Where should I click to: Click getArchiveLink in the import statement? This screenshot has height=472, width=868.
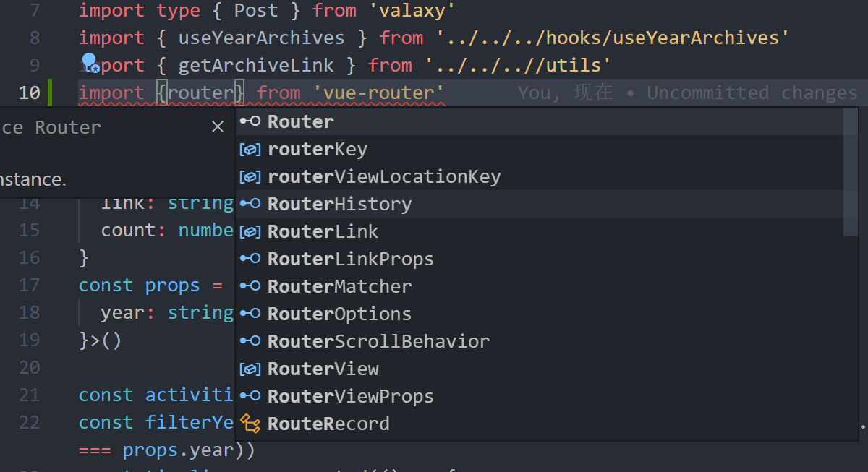[x=256, y=66]
